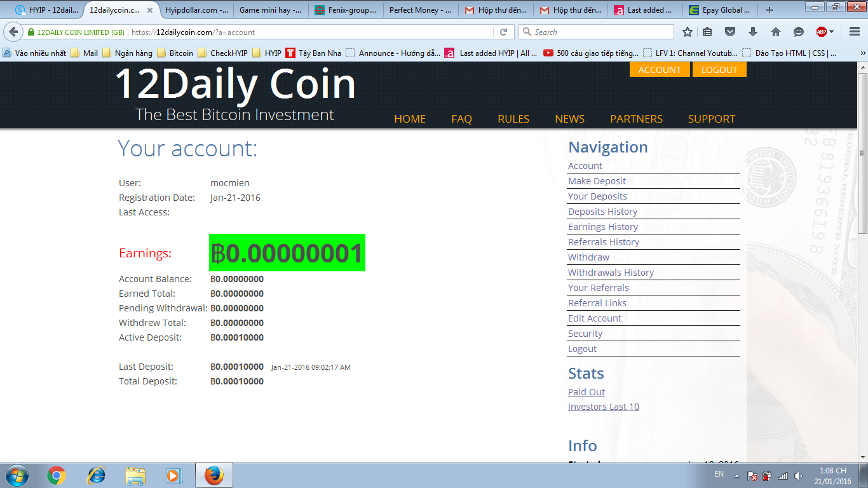
Task: Open Windows Media Player from taskbar
Action: 174,475
